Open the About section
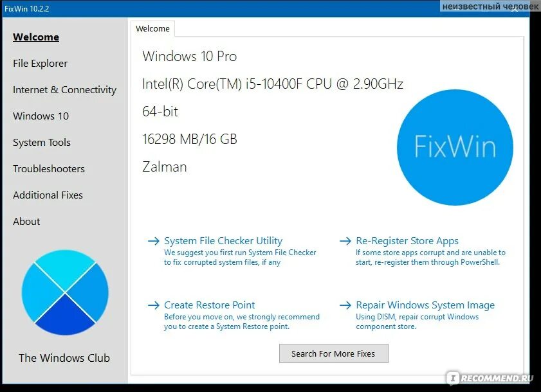 click(x=26, y=221)
